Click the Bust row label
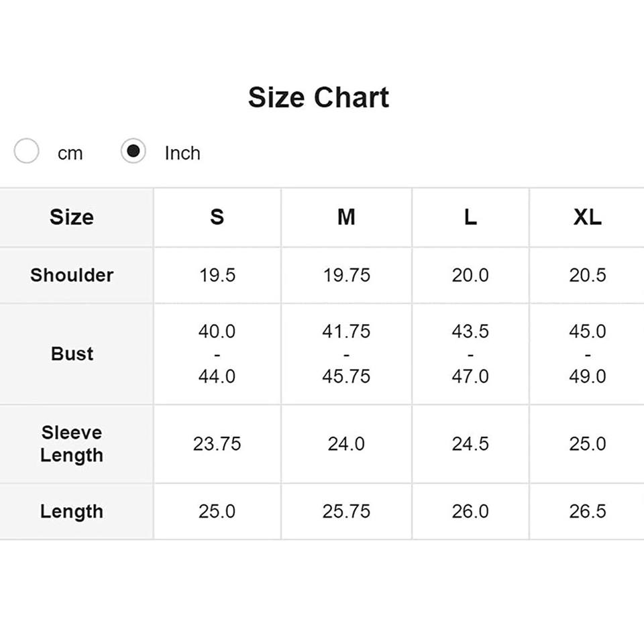 (72, 354)
